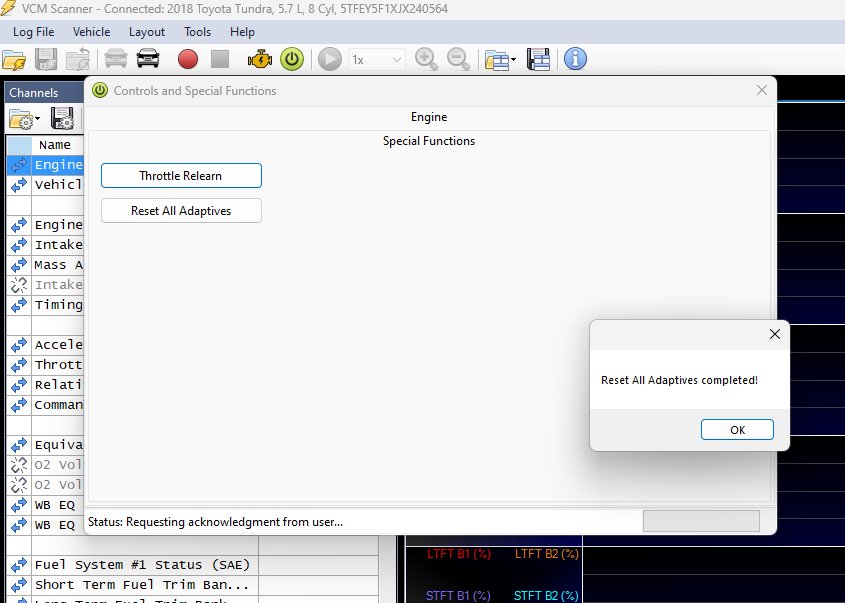Click the Channels save-with-gear icon
Viewport: 845px width, 603px height.
[x=62, y=119]
